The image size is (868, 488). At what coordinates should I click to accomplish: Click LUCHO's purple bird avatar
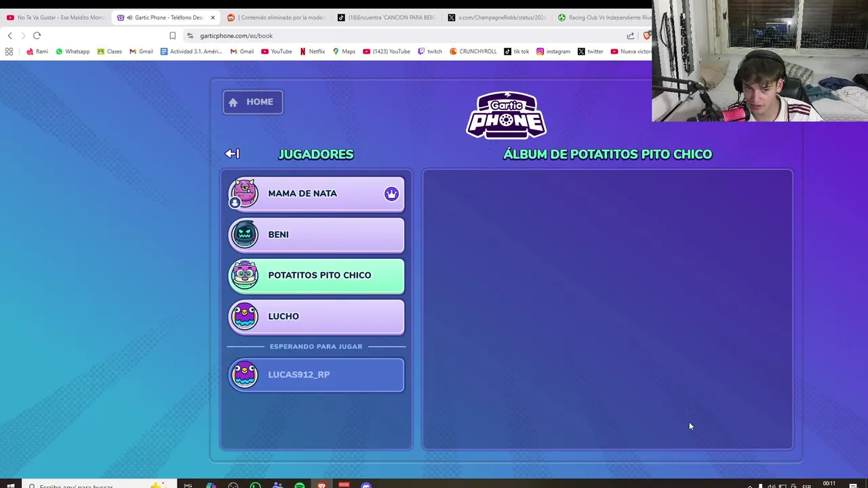(x=244, y=317)
